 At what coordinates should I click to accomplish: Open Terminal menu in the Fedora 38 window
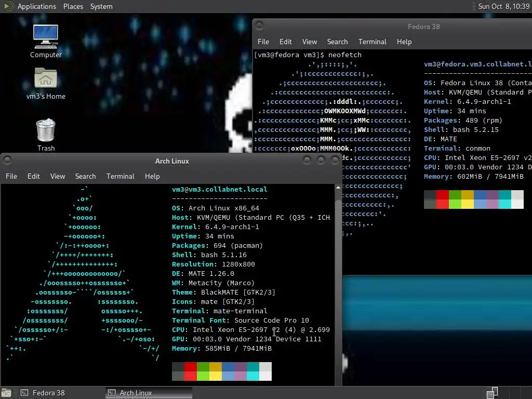click(372, 42)
